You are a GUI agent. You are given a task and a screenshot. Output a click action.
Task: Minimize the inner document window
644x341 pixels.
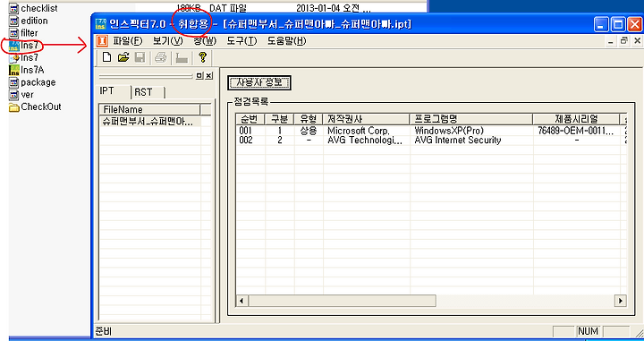[x=611, y=40]
